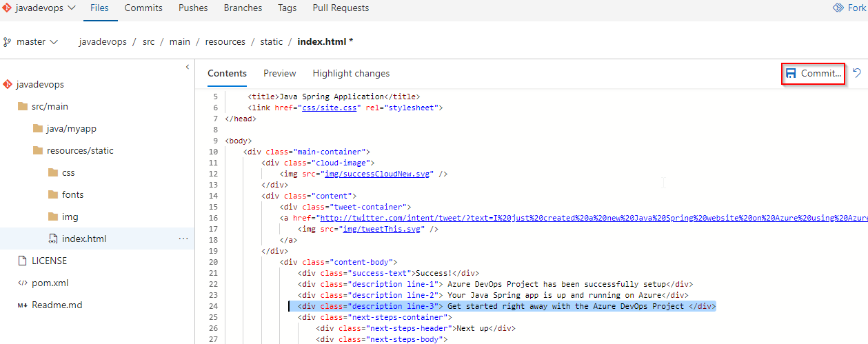Switch to the Contents tab
868x344 pixels.
click(x=227, y=73)
